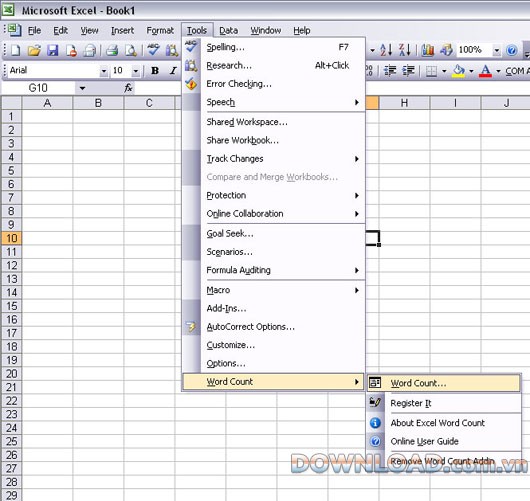Open the Insert menu

[122, 30]
